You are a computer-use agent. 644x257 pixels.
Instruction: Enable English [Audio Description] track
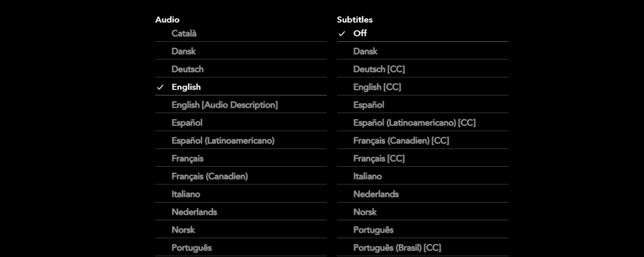241,105
